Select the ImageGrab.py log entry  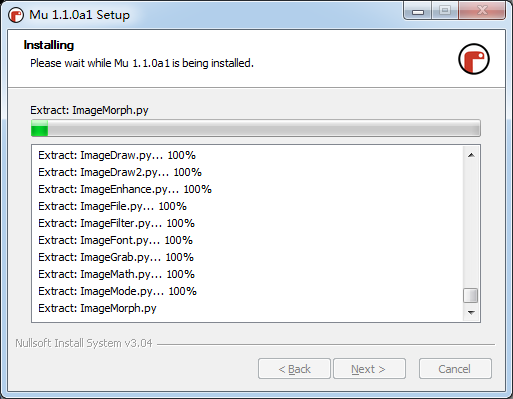(x=116, y=257)
